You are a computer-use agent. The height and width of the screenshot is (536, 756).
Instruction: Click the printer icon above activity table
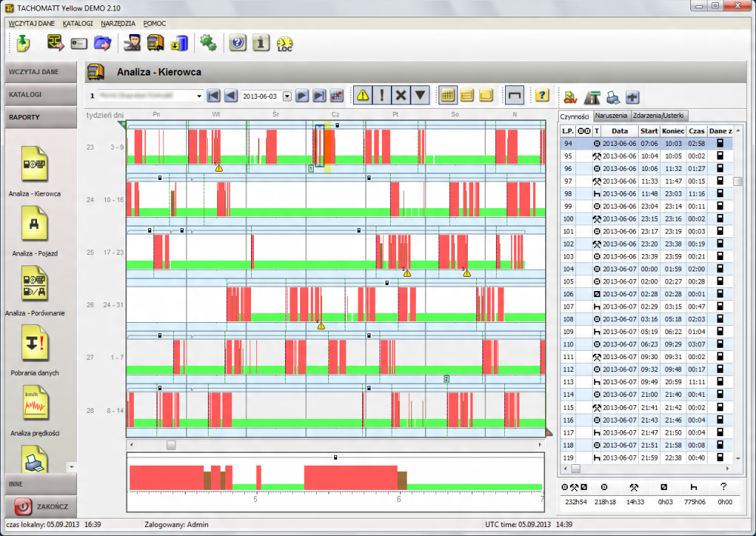(612, 96)
